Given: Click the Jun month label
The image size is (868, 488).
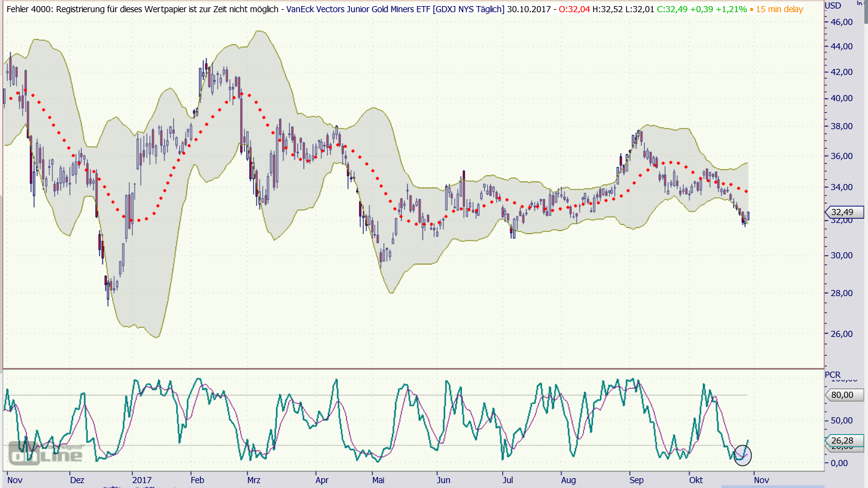Looking at the screenshot, I should coord(443,480).
